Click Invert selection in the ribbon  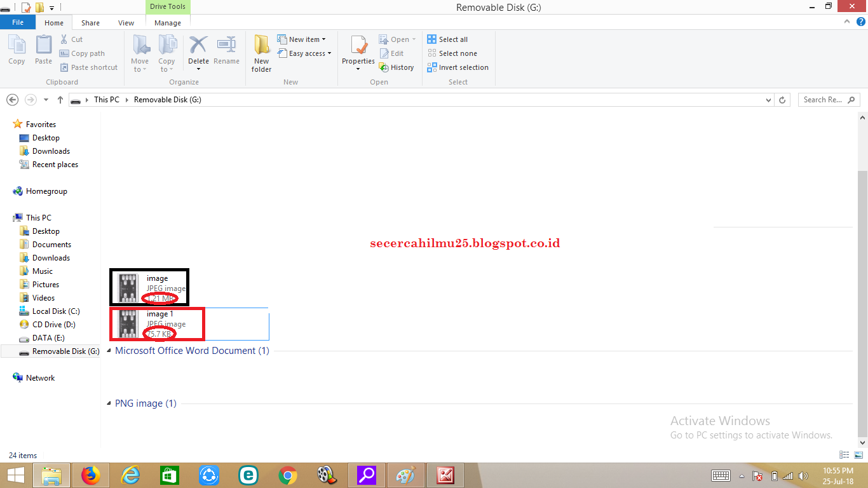[458, 67]
